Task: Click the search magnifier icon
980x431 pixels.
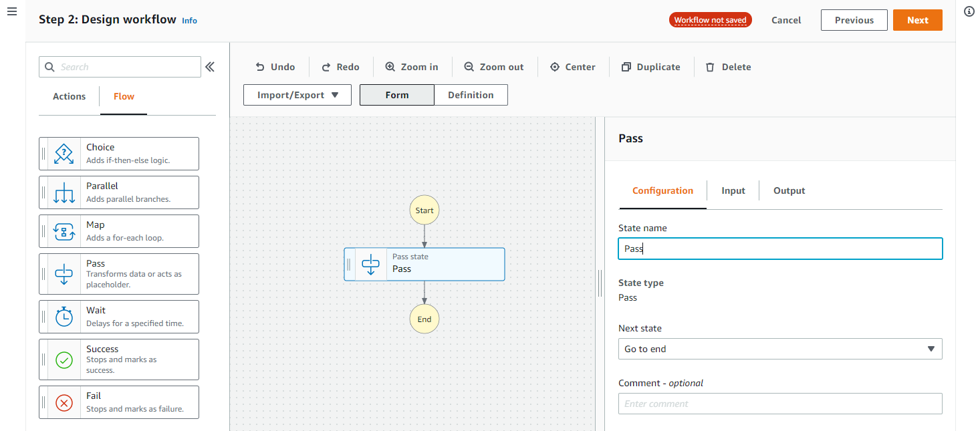Action: [x=51, y=67]
